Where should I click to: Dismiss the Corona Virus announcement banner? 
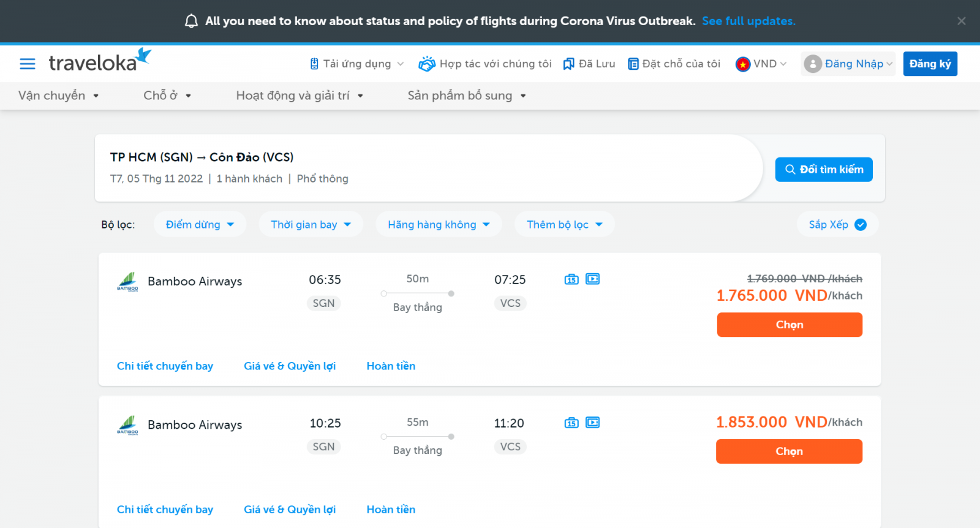pyautogui.click(x=962, y=21)
